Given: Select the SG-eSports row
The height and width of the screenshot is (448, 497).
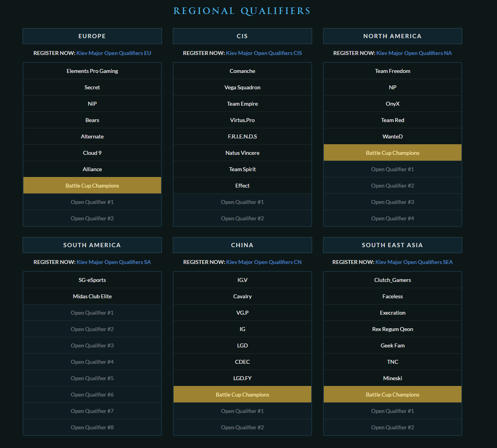Looking at the screenshot, I should (92, 280).
